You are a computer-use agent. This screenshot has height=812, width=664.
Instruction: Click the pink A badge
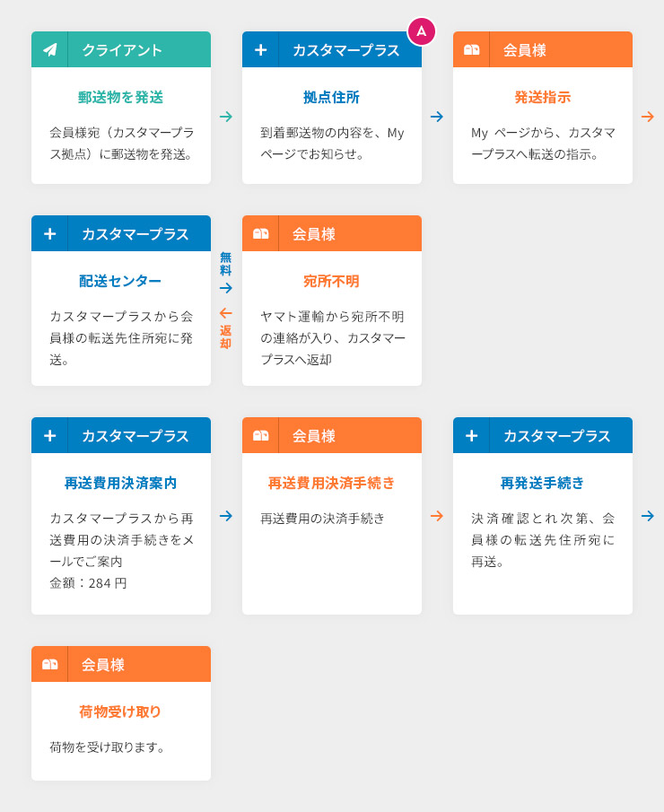[x=421, y=31]
